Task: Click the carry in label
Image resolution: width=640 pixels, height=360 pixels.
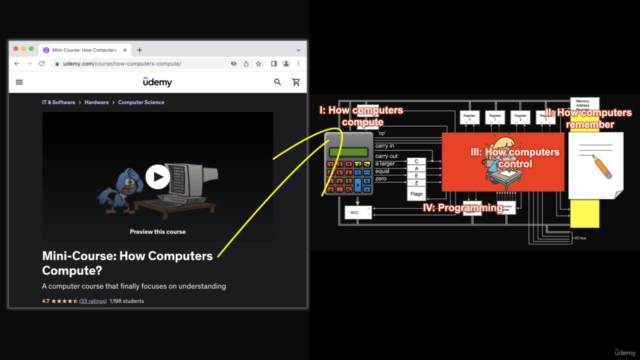Action: 384,146
